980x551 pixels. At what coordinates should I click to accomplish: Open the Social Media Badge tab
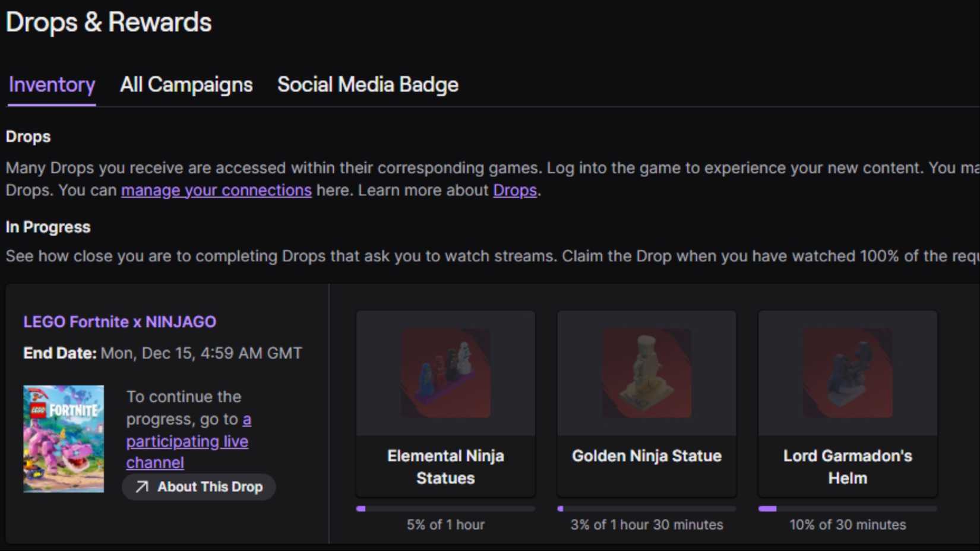pos(367,85)
